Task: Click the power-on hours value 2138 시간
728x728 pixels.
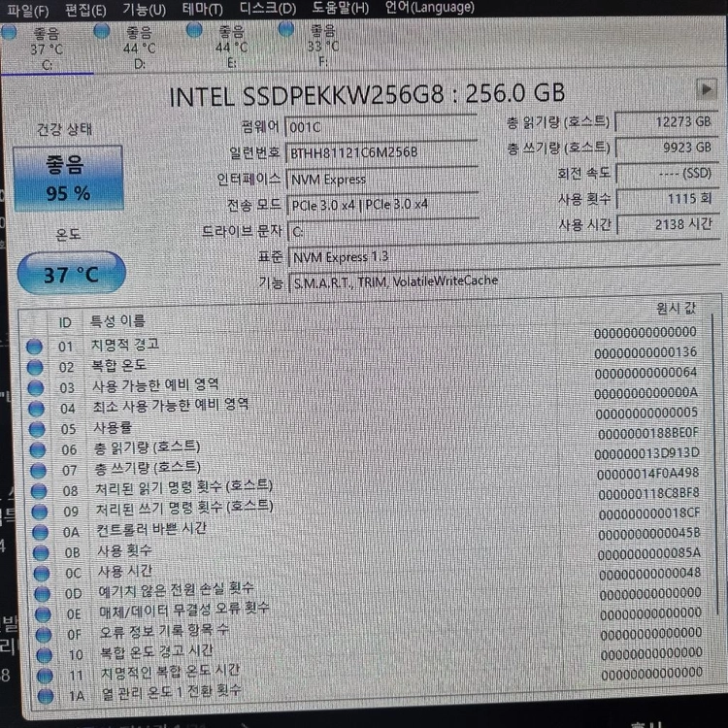Action: pos(669,225)
